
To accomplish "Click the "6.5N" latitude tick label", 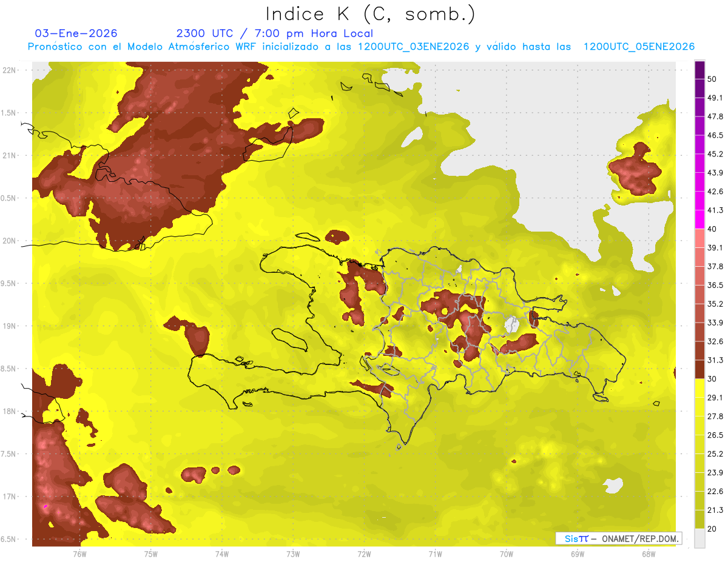I will (x=9, y=539).
